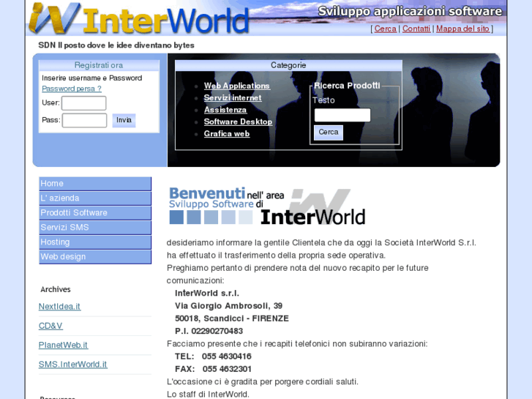Click the 'Ricerca Prodotti' legend

tap(347, 86)
